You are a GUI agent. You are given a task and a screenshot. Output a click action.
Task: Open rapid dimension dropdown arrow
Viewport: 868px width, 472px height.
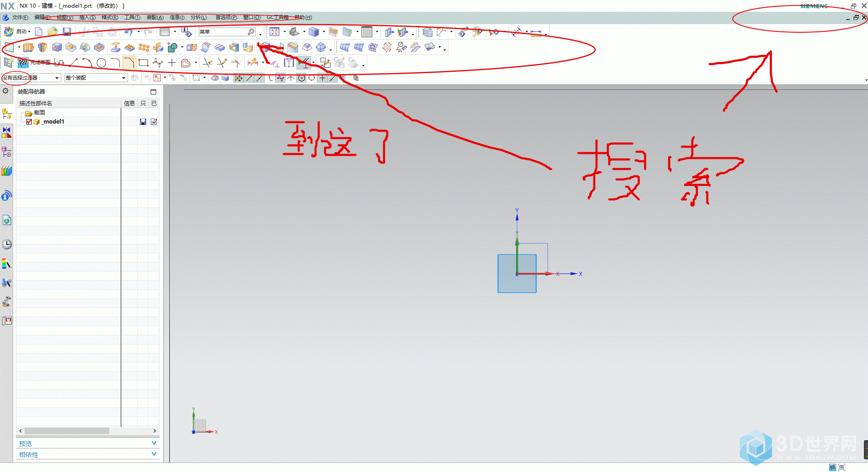pyautogui.click(x=263, y=63)
